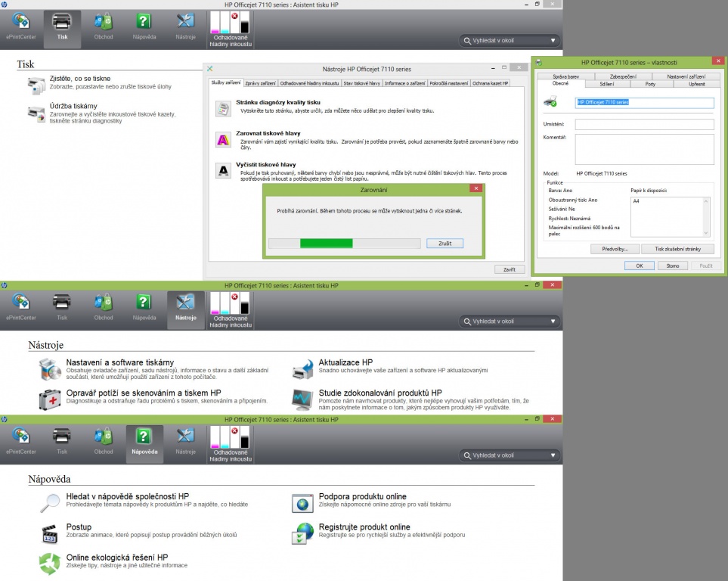Image resolution: width=728 pixels, height=581 pixels.
Task: Click the Zarovnat tiskové hlavy icon
Action: point(223,139)
